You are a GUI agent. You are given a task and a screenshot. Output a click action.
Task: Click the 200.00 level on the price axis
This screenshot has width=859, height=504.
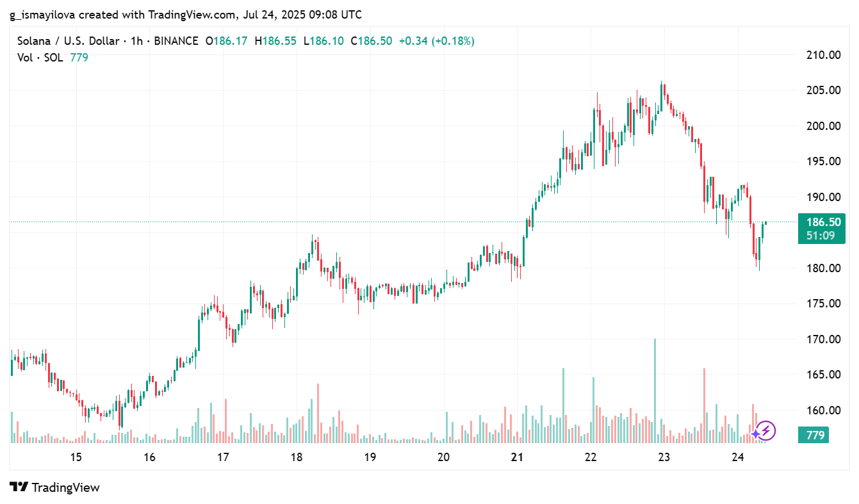[823, 126]
